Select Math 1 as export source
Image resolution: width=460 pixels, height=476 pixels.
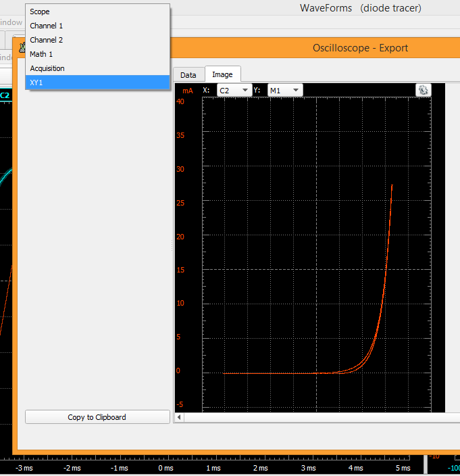(41, 54)
